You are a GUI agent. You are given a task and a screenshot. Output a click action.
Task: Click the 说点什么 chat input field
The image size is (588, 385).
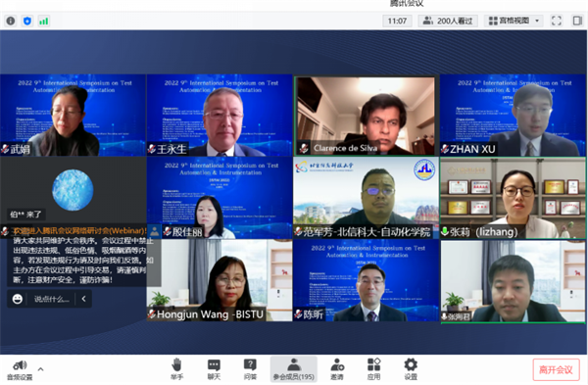51,299
